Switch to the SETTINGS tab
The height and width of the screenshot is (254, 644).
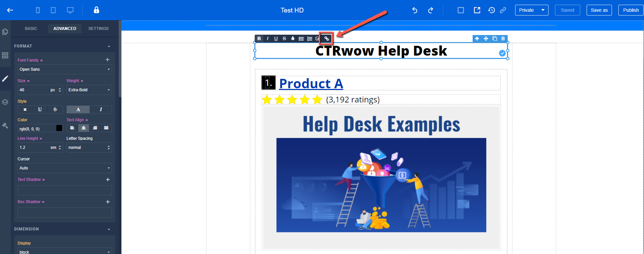[x=99, y=29]
